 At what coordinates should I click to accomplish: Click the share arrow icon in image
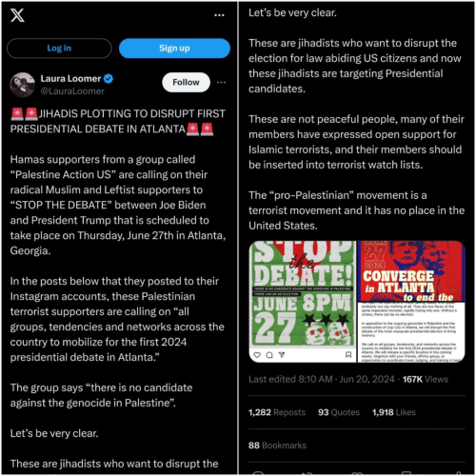coord(282,355)
